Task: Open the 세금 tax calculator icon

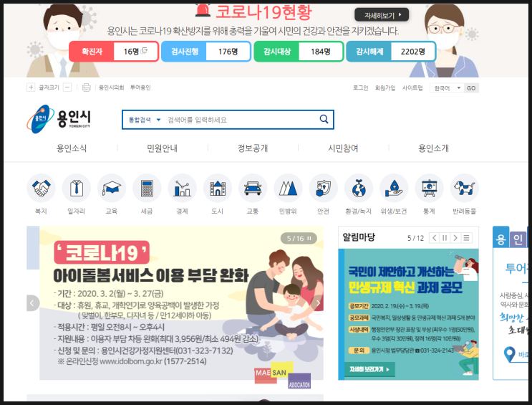Action: tap(147, 188)
